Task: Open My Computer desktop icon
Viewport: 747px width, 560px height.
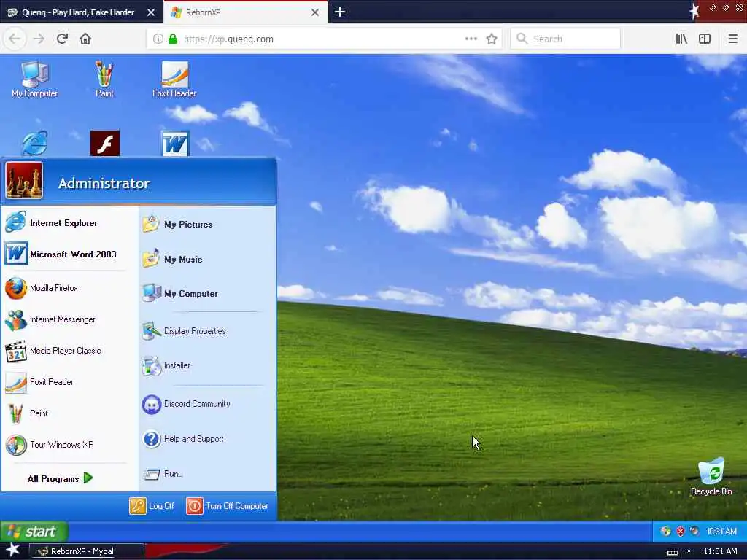Action: [35, 79]
